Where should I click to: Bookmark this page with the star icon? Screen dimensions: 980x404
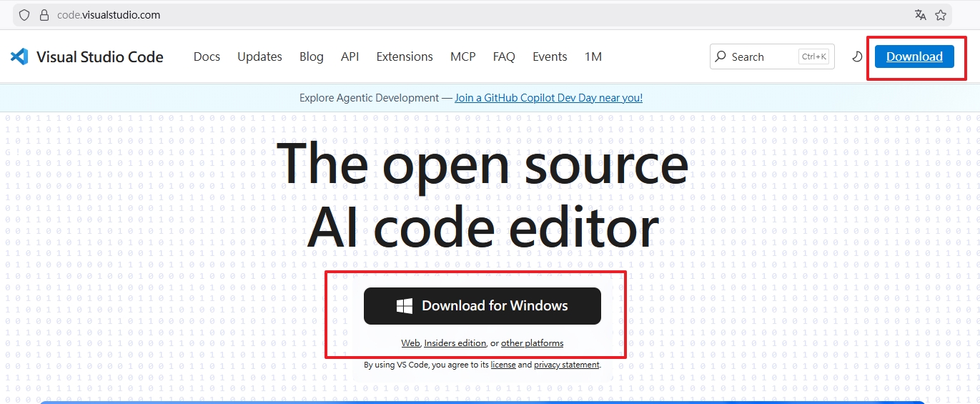point(941,14)
